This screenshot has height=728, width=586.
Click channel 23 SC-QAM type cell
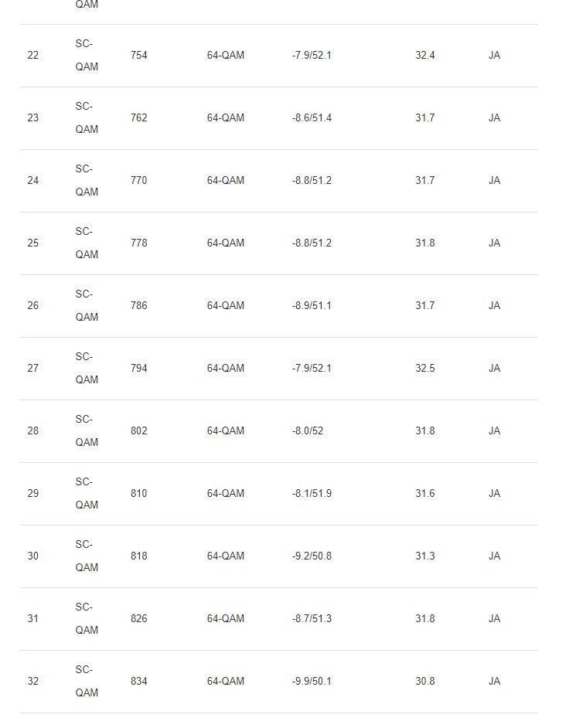click(x=87, y=118)
